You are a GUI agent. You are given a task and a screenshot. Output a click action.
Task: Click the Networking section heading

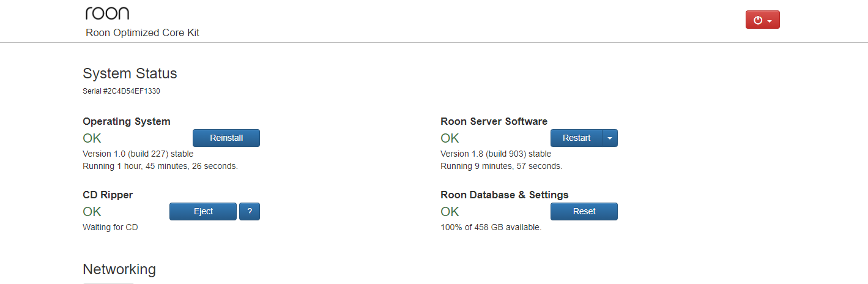coord(119,269)
